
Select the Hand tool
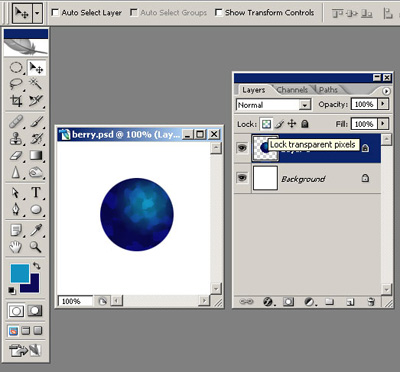tap(16, 247)
